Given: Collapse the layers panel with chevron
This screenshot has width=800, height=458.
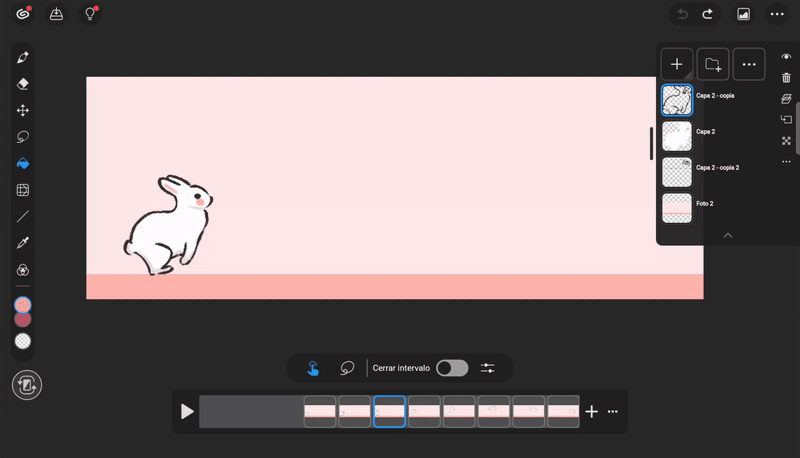Looking at the screenshot, I should tap(728, 235).
